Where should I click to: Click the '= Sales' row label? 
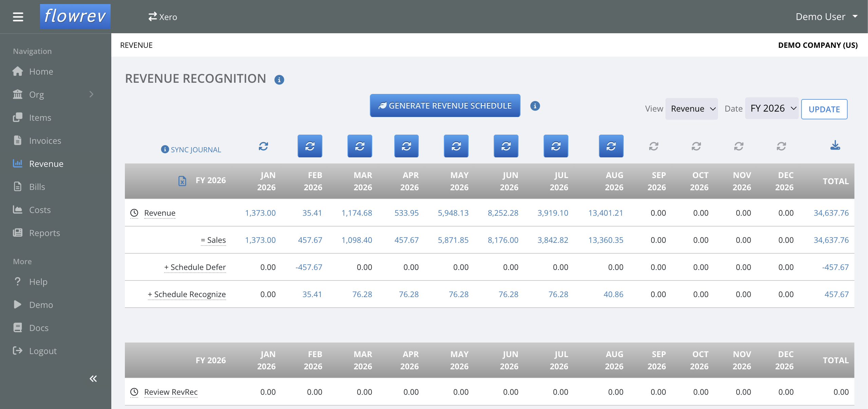[213, 240]
